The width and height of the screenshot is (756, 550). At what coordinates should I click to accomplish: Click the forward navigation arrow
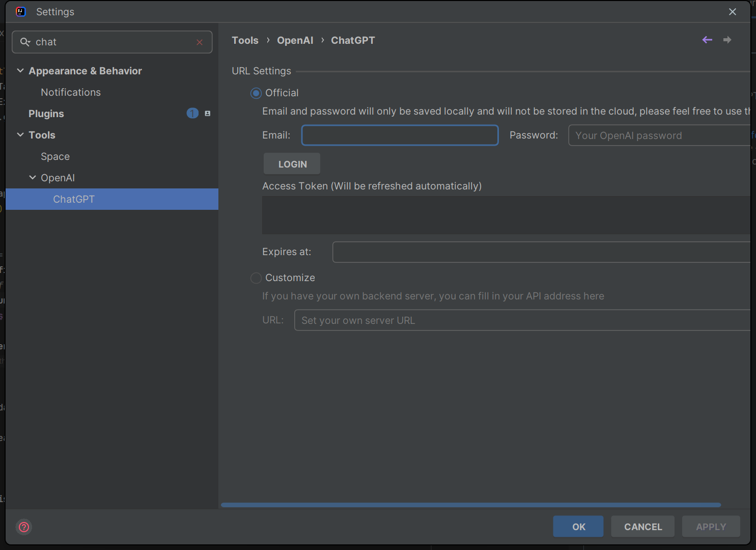pyautogui.click(x=727, y=40)
